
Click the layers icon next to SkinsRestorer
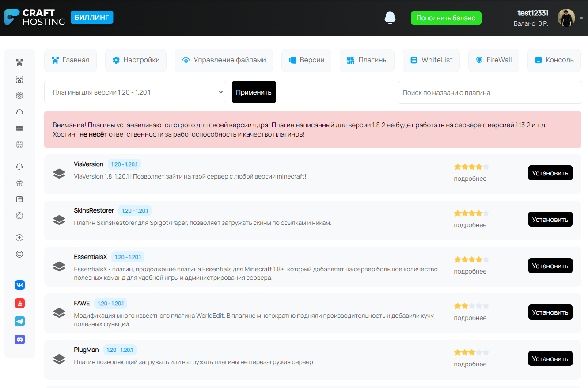pyautogui.click(x=59, y=220)
